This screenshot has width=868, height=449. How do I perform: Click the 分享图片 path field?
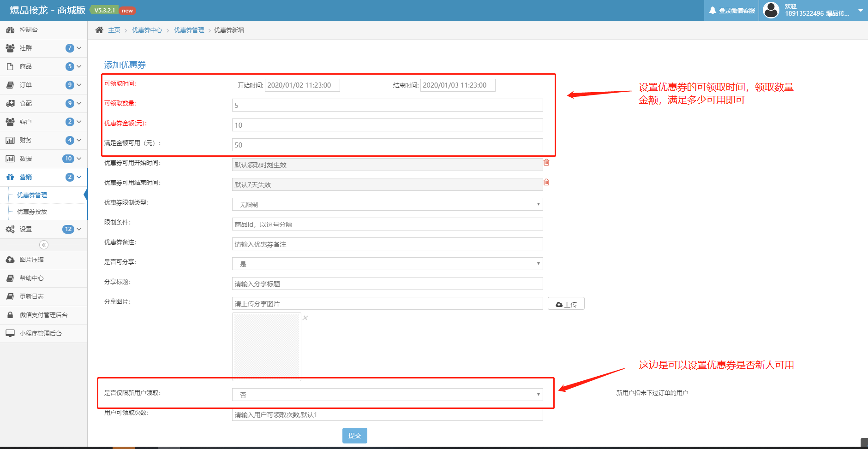387,303
